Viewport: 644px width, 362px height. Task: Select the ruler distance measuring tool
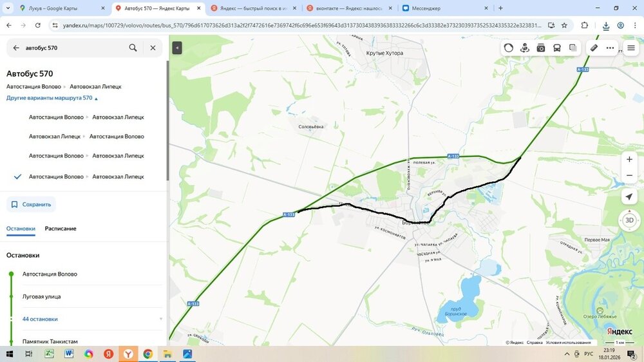coord(594,48)
